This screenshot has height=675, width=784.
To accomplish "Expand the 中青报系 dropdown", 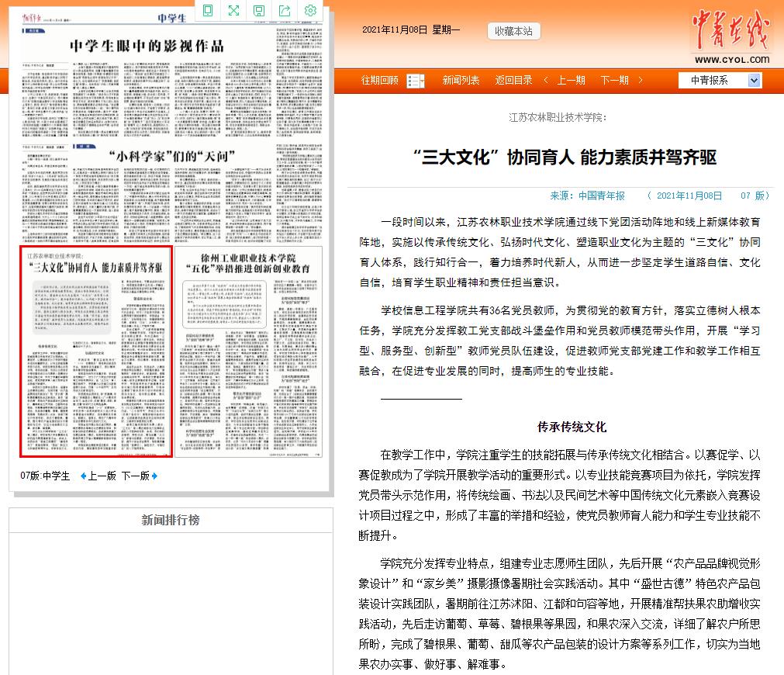I will 754,81.
